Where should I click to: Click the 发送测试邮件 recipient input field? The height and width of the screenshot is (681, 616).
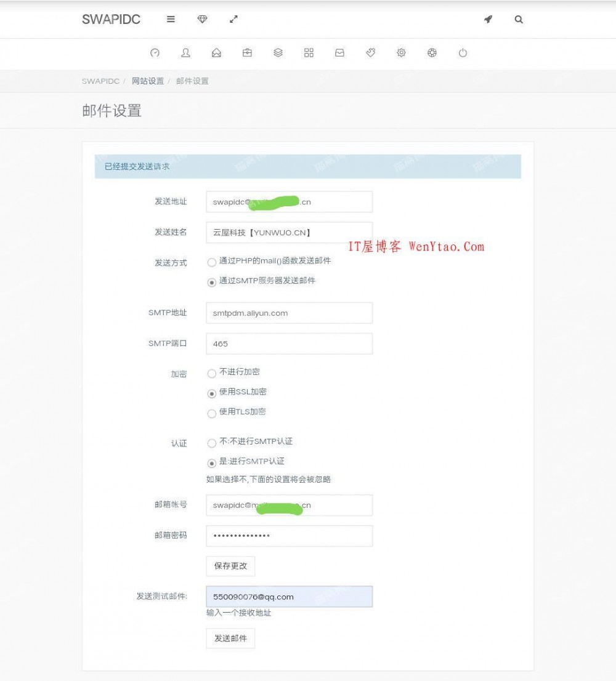[x=290, y=596]
